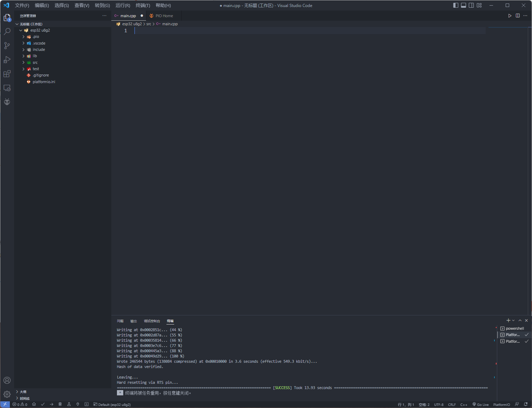
Task: Select the Default (esp32 u8g2) environment button
Action: pos(112,404)
